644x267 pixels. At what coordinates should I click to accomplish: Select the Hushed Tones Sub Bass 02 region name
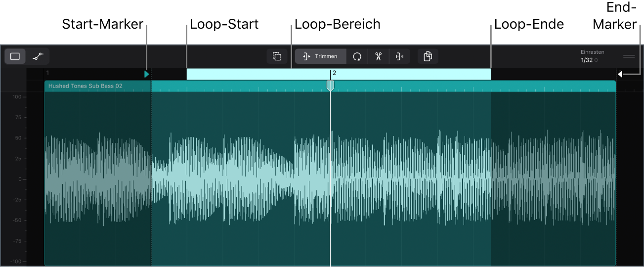[85, 86]
